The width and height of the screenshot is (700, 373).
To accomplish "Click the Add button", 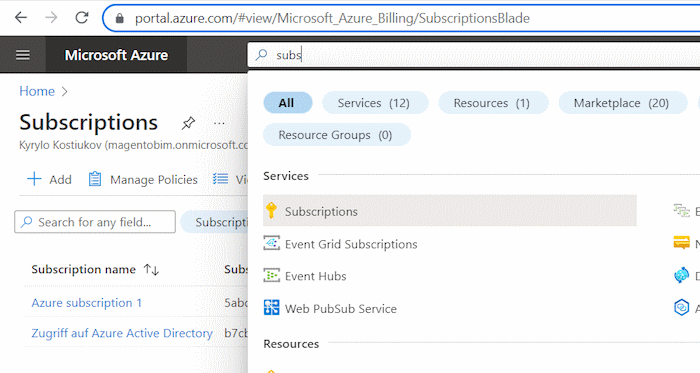I will point(50,179).
